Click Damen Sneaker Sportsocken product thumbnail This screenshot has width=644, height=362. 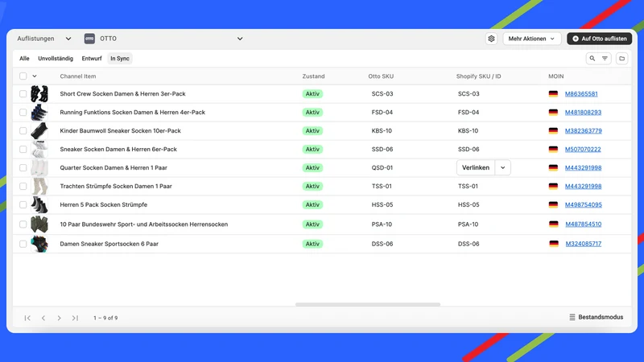click(x=39, y=245)
